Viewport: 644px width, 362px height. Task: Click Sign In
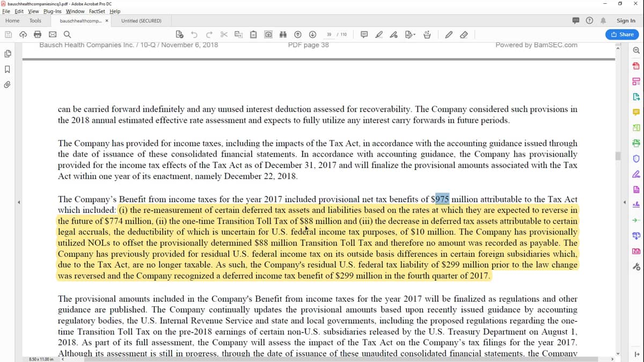(x=626, y=20)
